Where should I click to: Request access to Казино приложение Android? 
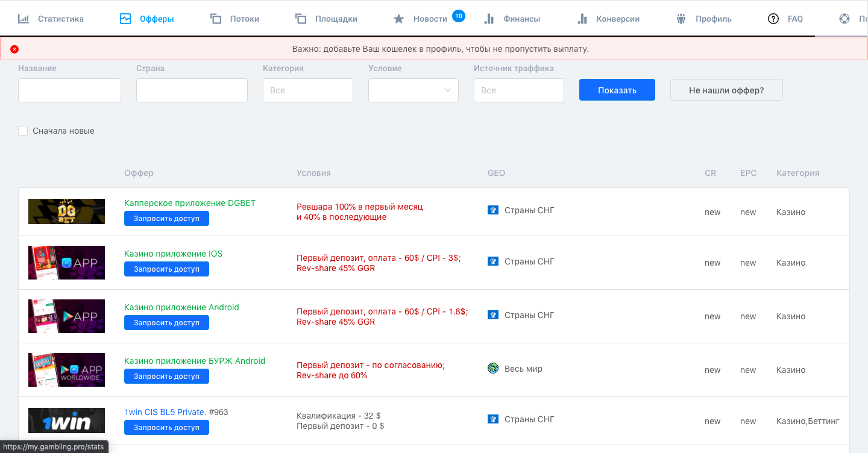point(166,322)
